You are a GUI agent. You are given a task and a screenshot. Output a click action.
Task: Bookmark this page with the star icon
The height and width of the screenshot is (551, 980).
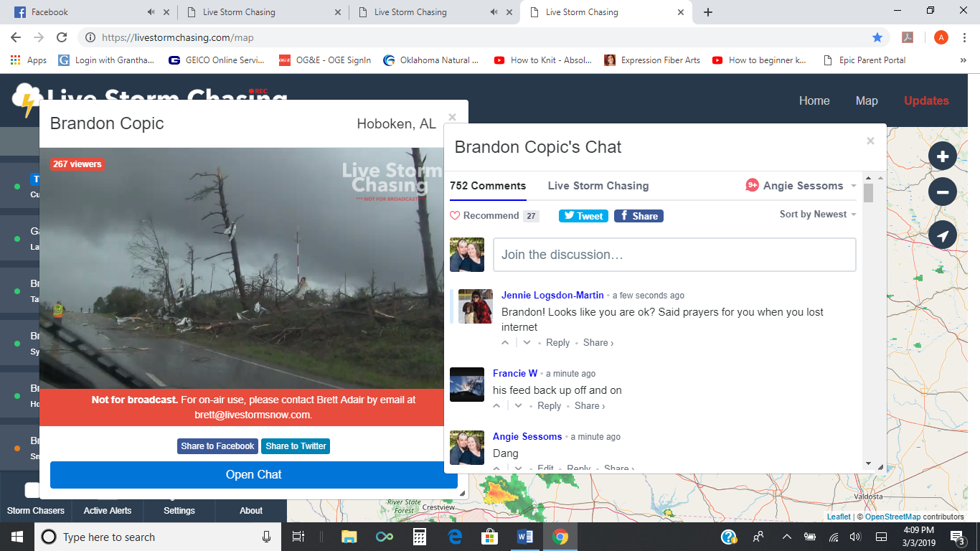[x=877, y=37]
